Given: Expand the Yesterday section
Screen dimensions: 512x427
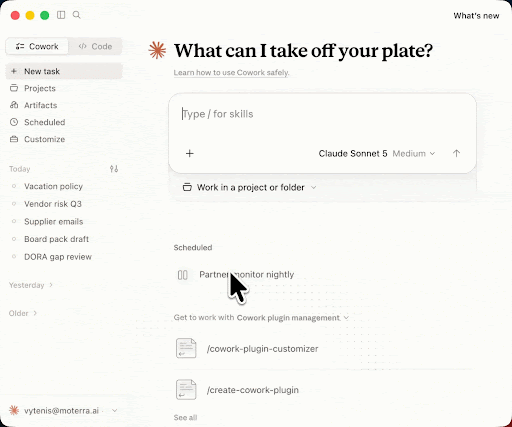Looking at the screenshot, I should click(31, 285).
